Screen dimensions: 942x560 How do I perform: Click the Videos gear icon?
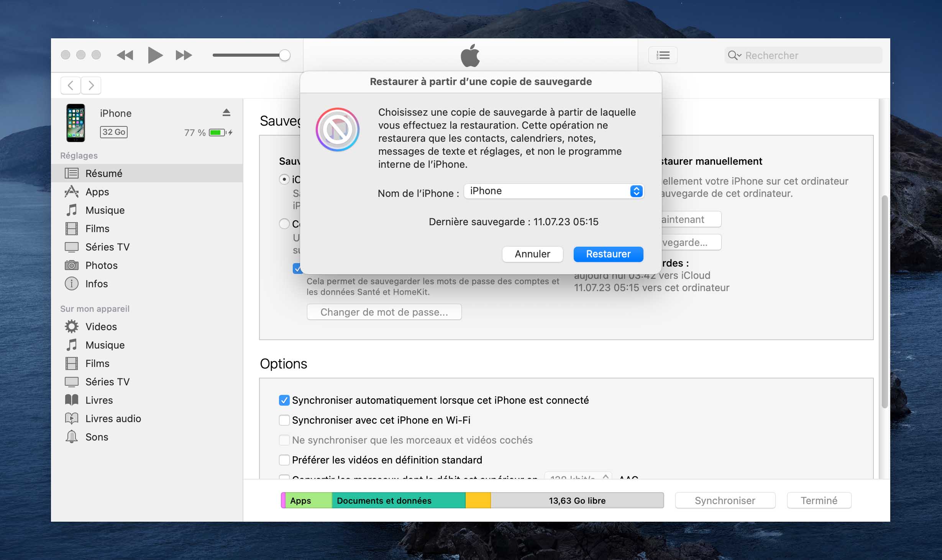(x=72, y=326)
